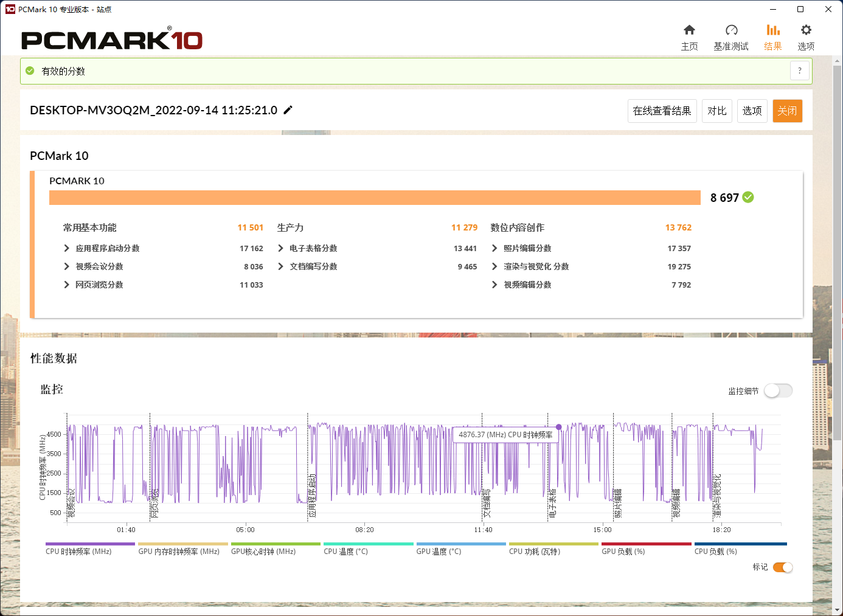Click the 视频编辑 marker on the chart

tap(676, 503)
